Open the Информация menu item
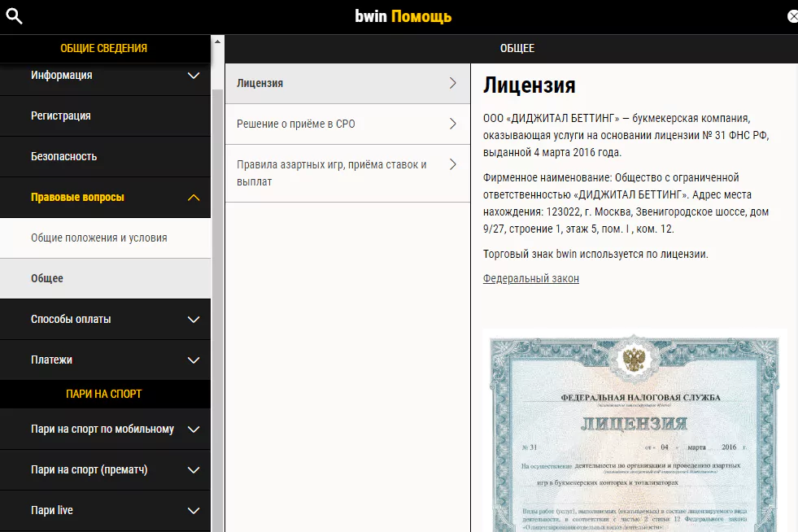798x532 pixels. pos(106,76)
